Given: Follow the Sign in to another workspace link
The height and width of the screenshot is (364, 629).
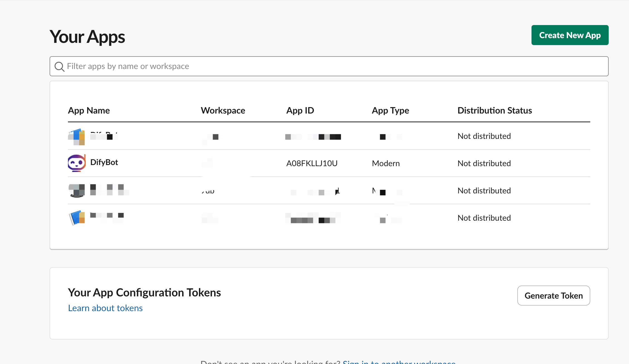Looking at the screenshot, I should click(x=399, y=362).
